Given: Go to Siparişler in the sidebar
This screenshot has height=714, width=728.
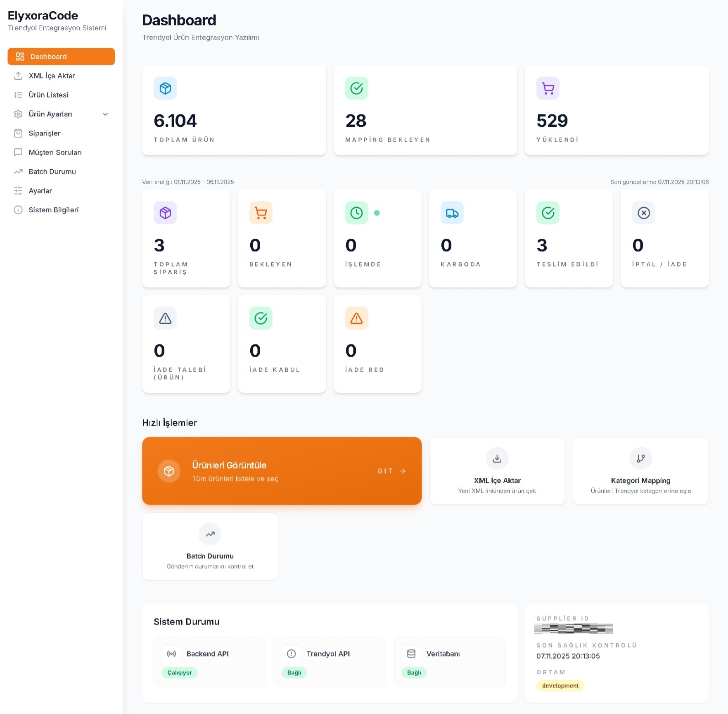Looking at the screenshot, I should point(45,133).
